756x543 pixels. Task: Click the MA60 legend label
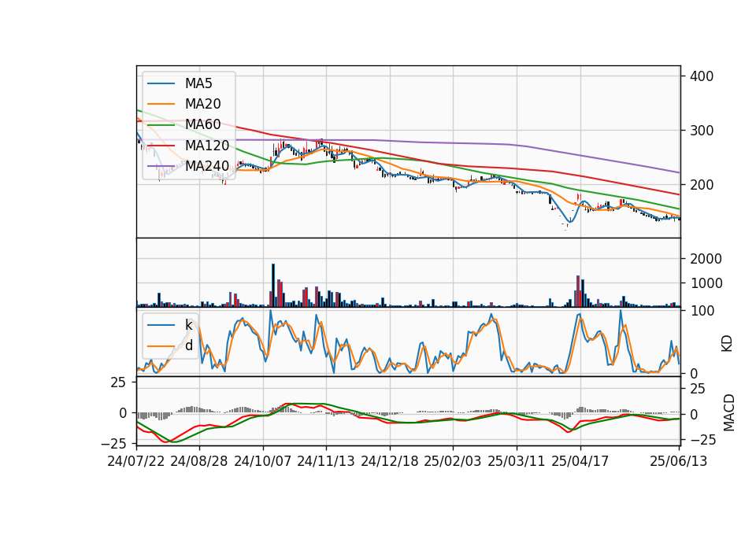point(202,124)
